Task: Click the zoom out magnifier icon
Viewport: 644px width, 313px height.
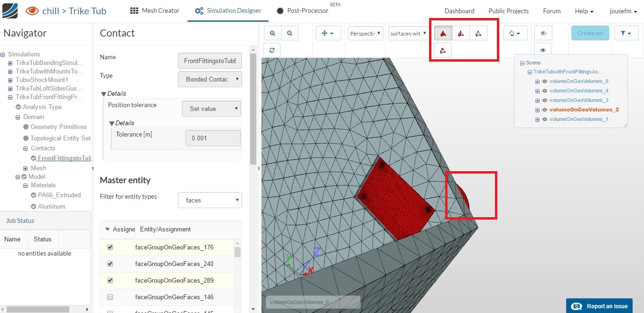Action: [x=289, y=33]
